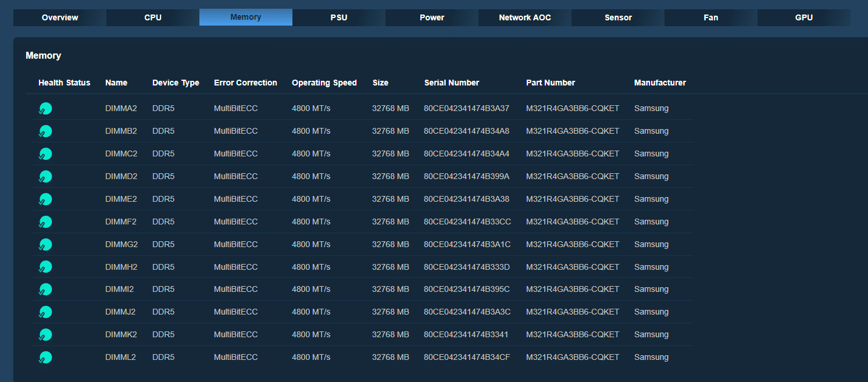This screenshot has width=868, height=382.
Task: Select the DIMMB2 name cell
Action: tap(121, 131)
